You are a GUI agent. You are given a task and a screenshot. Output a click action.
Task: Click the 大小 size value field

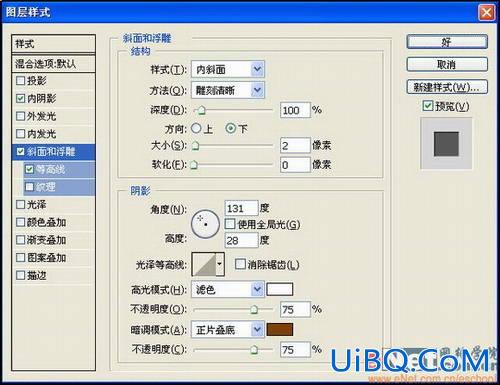click(295, 146)
